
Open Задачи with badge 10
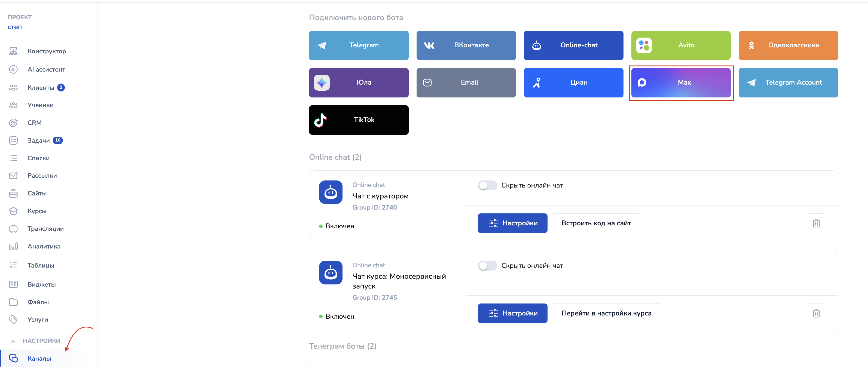click(38, 140)
